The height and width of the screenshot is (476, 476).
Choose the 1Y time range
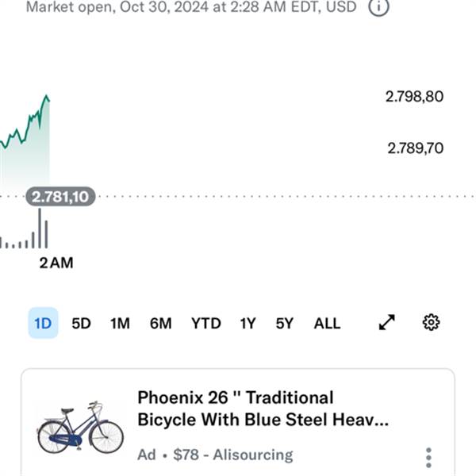click(x=248, y=324)
